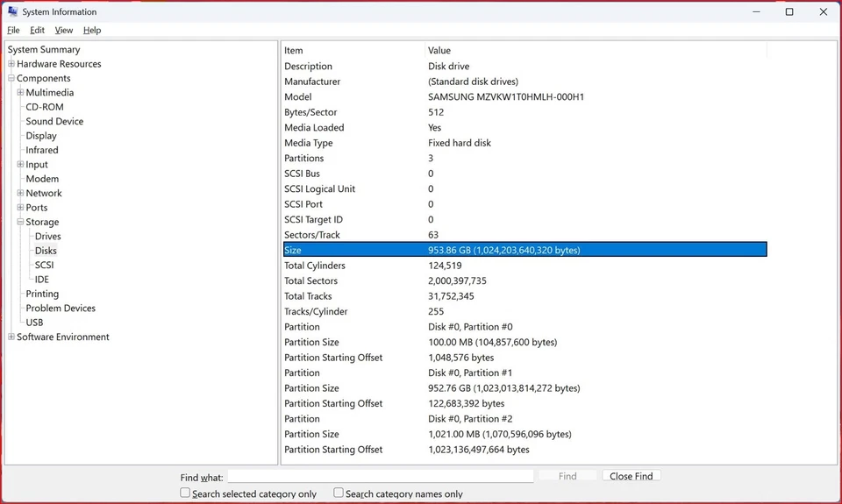Close the System Information window
Screen dimensions: 842x504
pyautogui.click(x=824, y=11)
